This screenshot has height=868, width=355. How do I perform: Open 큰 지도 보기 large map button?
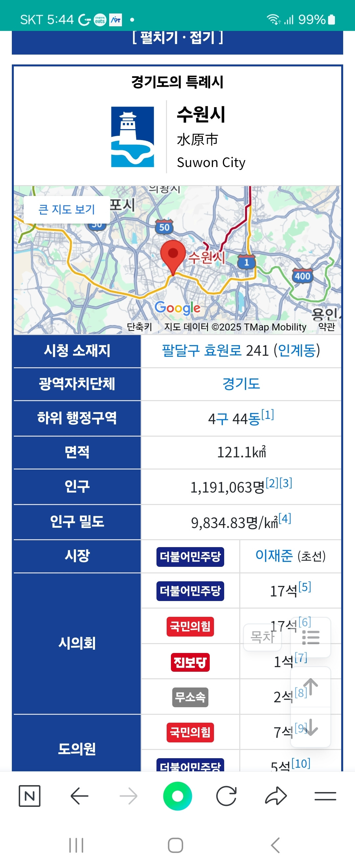click(67, 209)
